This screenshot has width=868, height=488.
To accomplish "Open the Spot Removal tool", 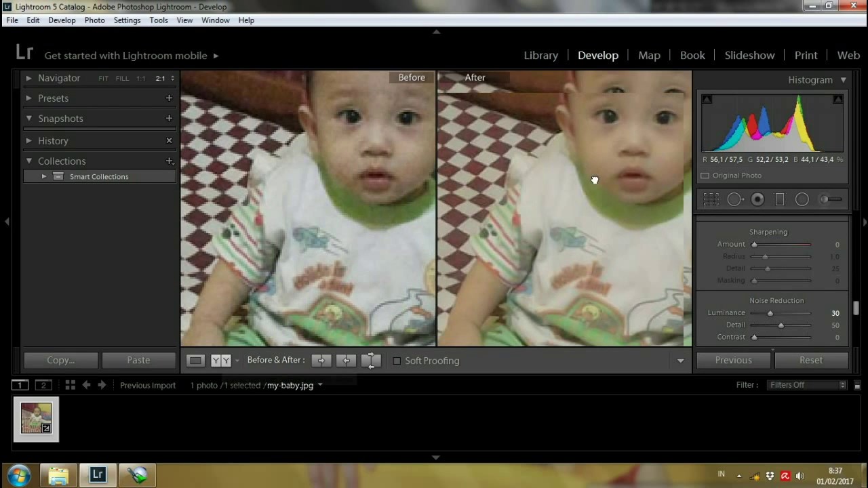I will (x=734, y=199).
